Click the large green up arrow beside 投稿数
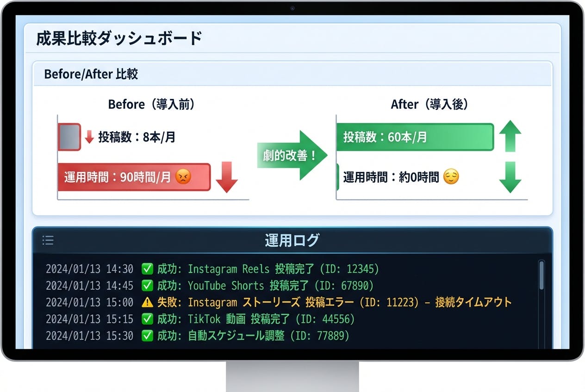The image size is (585, 392). 510,136
